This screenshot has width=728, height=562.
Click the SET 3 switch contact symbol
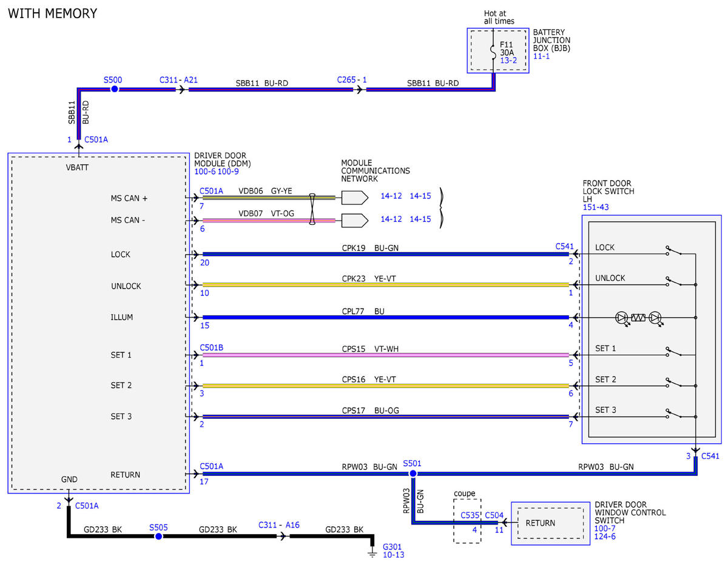point(673,413)
